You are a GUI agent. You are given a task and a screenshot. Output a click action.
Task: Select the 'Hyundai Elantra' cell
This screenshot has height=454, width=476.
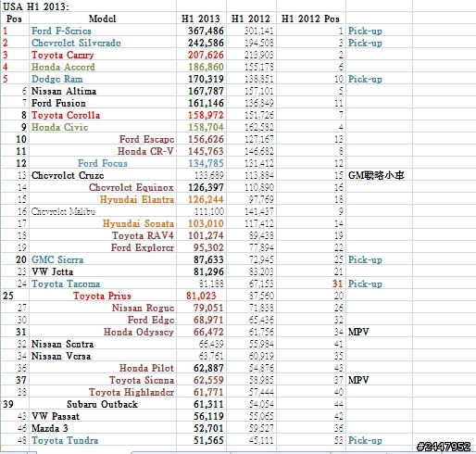click(137, 199)
